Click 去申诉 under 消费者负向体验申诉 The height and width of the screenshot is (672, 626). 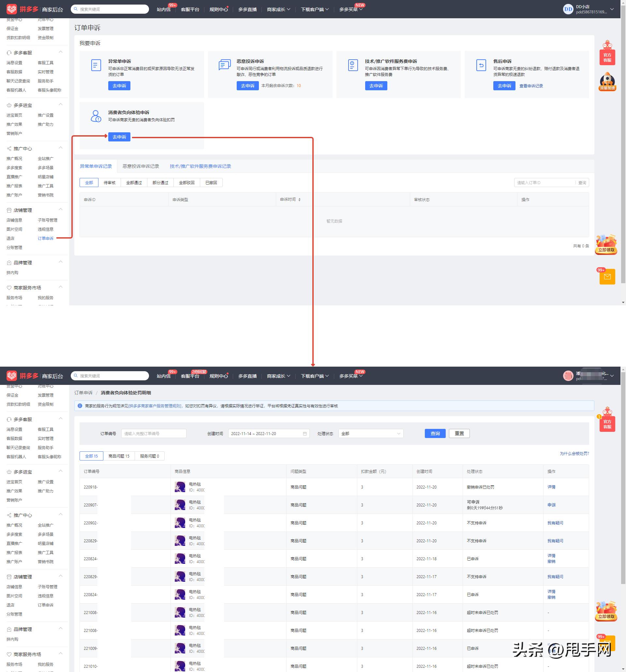point(119,137)
